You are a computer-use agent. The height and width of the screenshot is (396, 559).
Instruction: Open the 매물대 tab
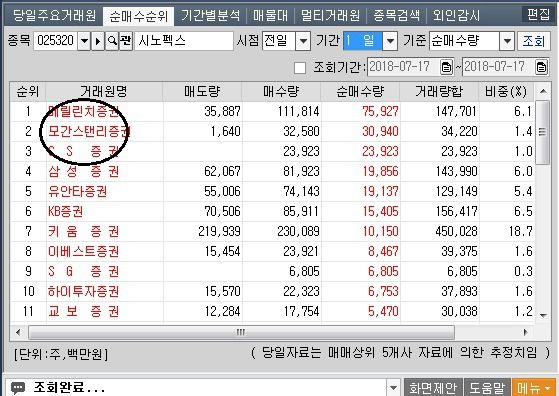click(270, 16)
